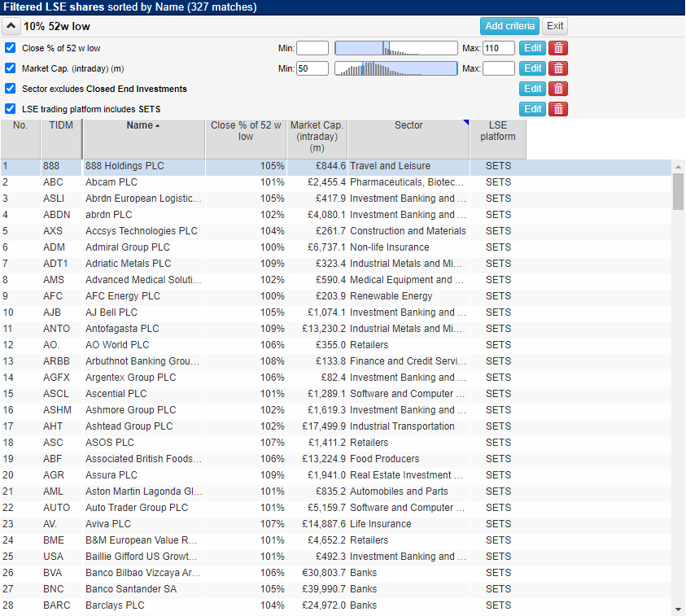
Task: Select the Accsys Technologies PLC row
Action: tap(336, 231)
